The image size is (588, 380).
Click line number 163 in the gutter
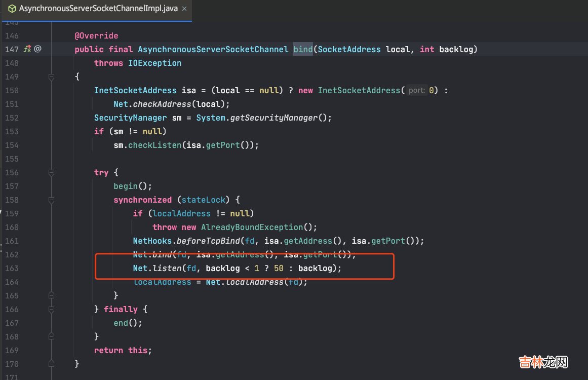pos(12,269)
